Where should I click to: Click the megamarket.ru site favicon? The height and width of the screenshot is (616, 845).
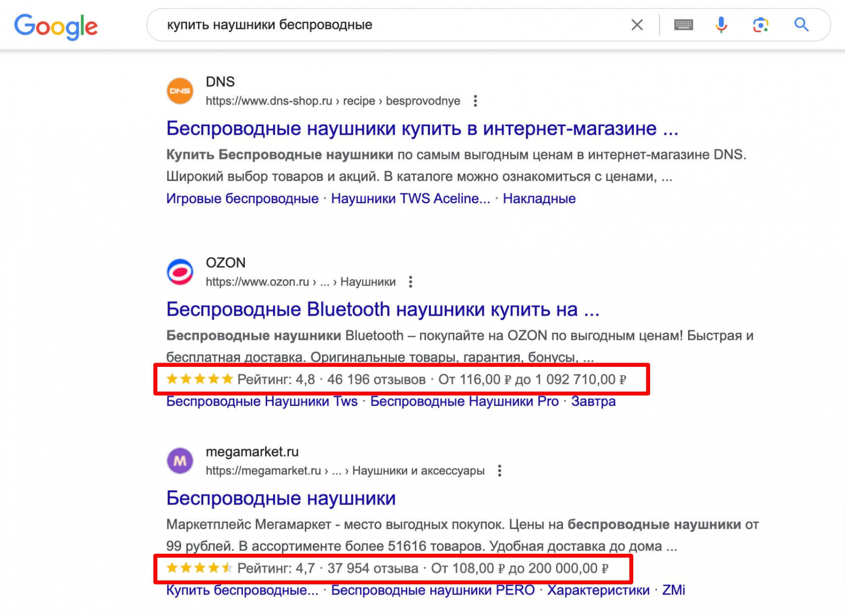click(x=180, y=461)
